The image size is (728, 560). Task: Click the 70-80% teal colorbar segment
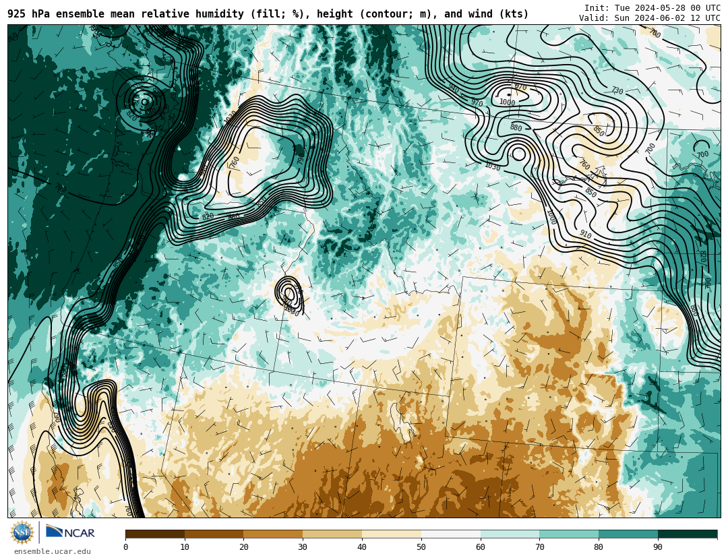click(x=569, y=534)
